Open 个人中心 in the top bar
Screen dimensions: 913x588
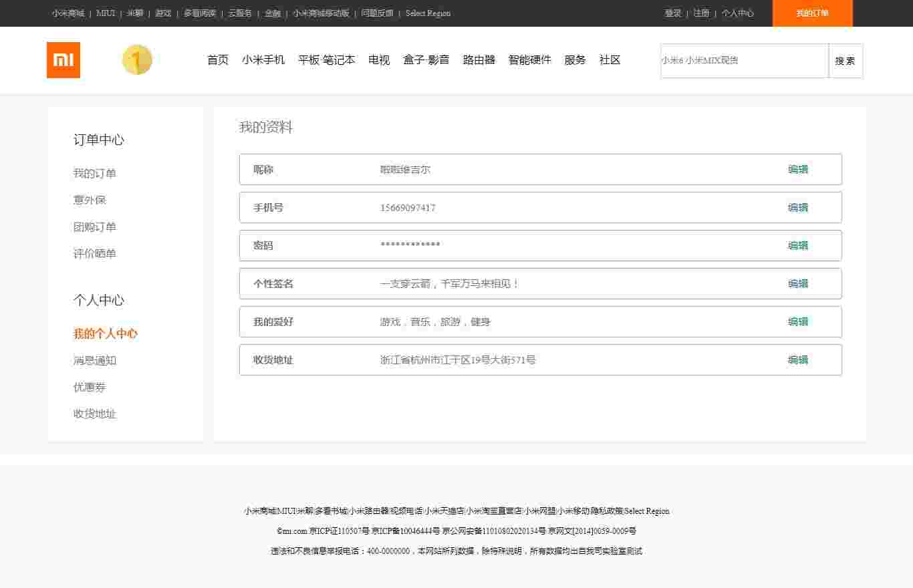737,13
